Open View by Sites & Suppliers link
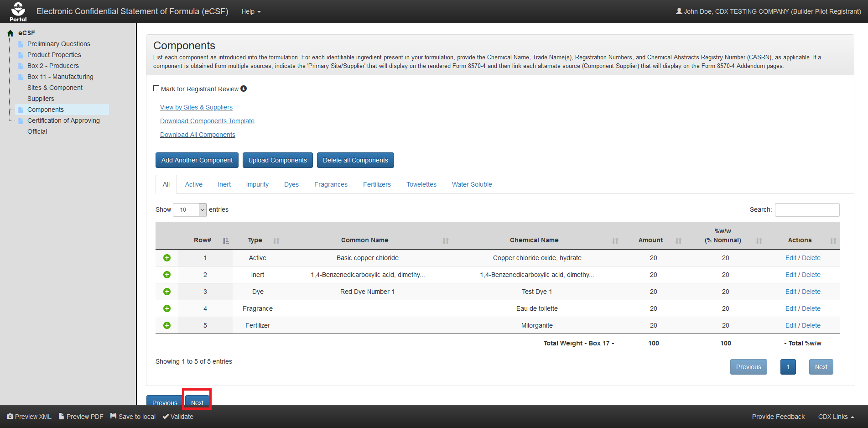This screenshot has width=868, height=428. [196, 107]
